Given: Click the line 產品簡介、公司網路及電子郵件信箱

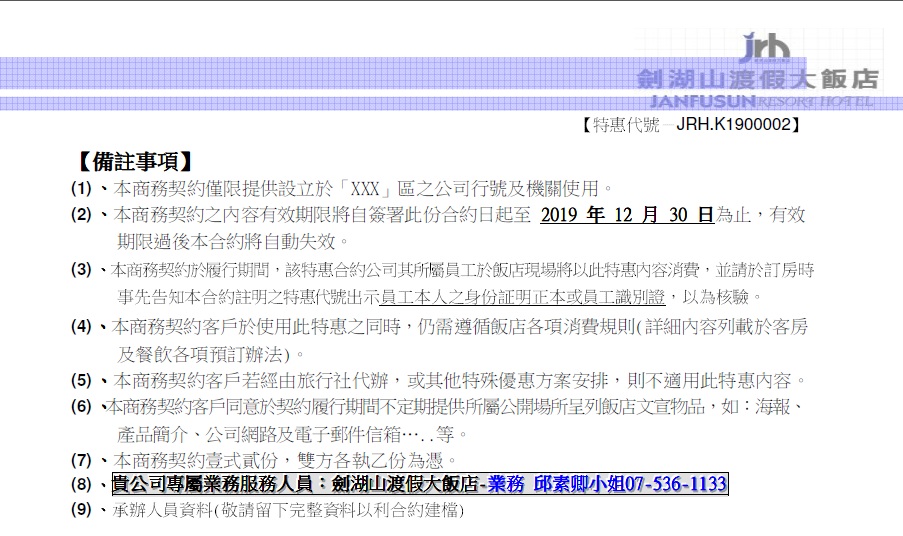Looking at the screenshot, I should [x=293, y=434].
